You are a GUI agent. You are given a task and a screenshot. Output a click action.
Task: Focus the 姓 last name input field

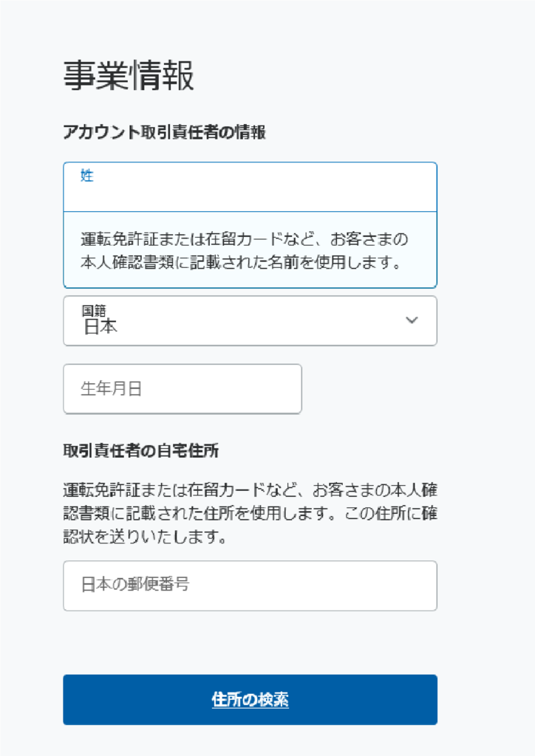(x=250, y=187)
